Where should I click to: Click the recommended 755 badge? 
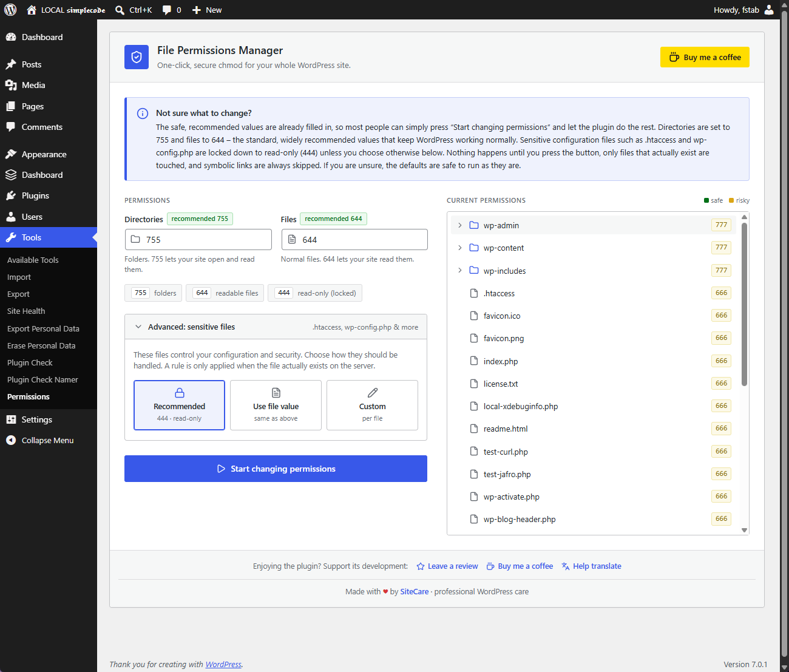(x=200, y=219)
